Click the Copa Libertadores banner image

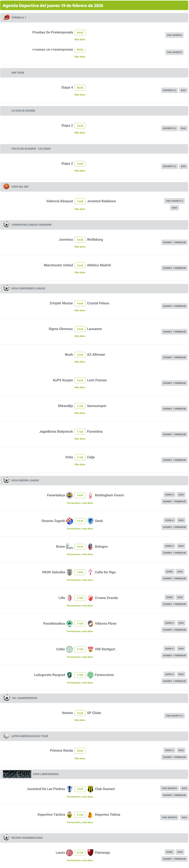[x=17, y=774]
